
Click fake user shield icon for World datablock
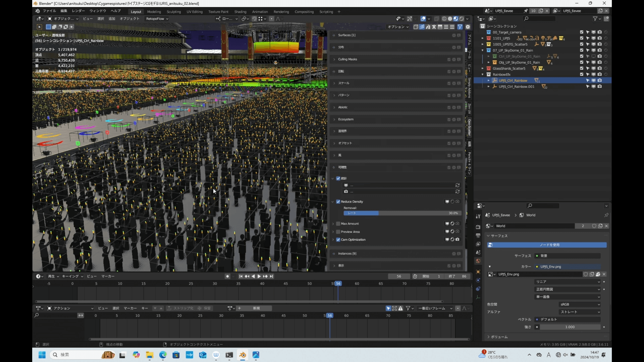(594, 226)
